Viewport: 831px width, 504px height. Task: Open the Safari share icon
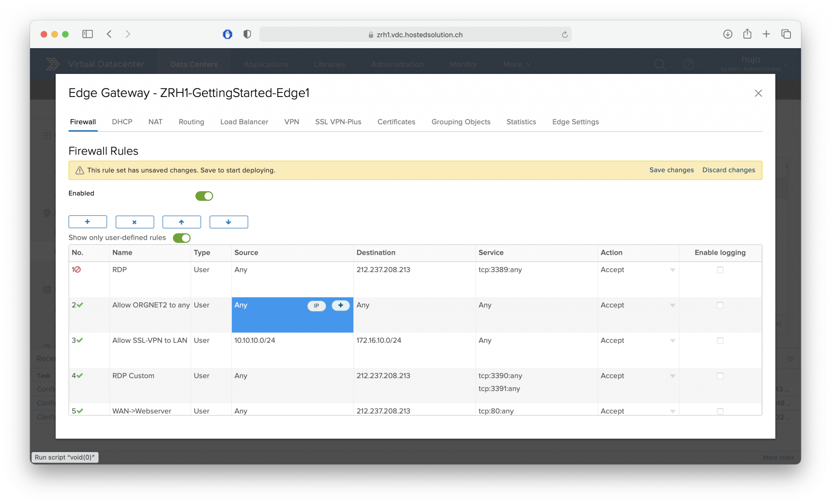(747, 34)
